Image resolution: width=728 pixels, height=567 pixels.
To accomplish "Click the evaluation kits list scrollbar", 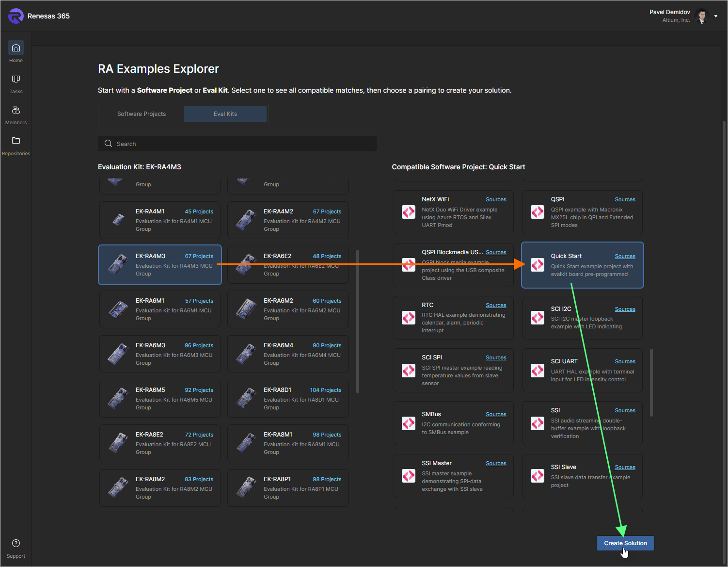I will 358,322.
